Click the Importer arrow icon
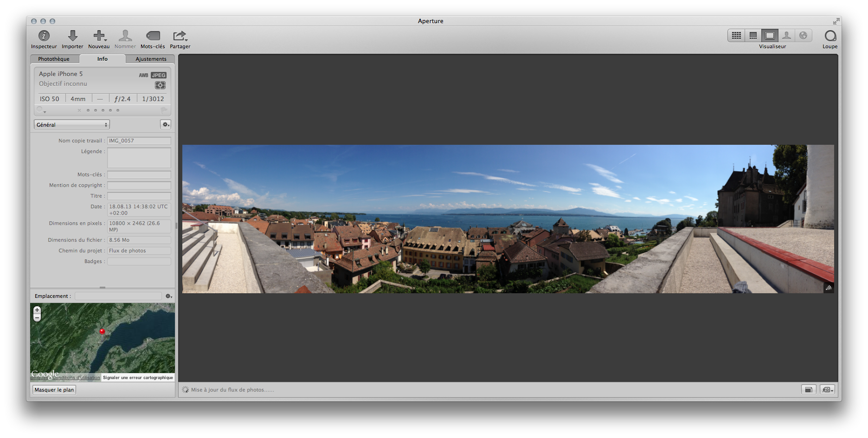The image size is (868, 438). 72,36
